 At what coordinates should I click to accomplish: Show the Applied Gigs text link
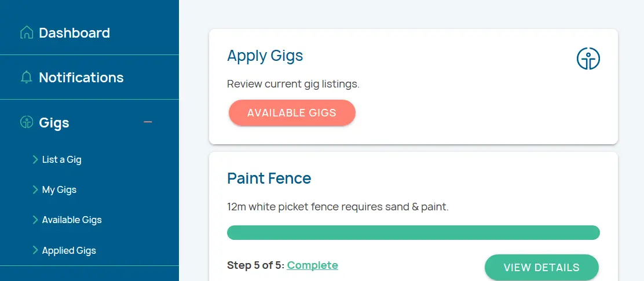(x=69, y=250)
